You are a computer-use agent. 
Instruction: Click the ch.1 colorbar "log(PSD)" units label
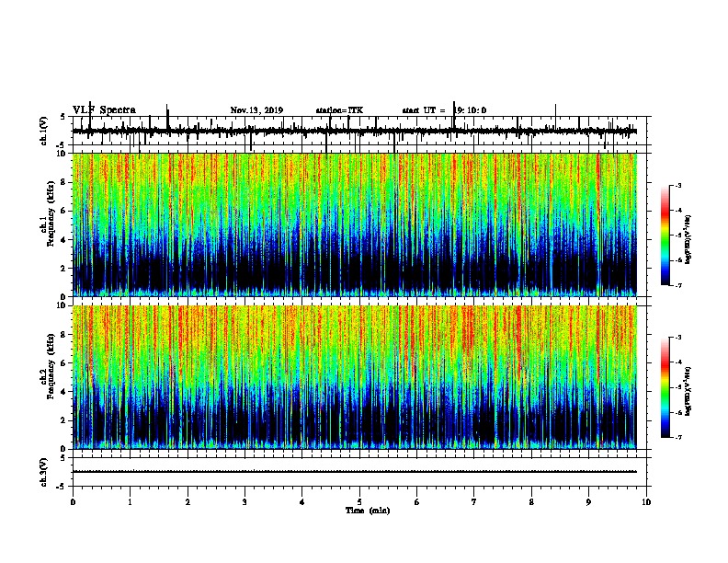click(688, 239)
